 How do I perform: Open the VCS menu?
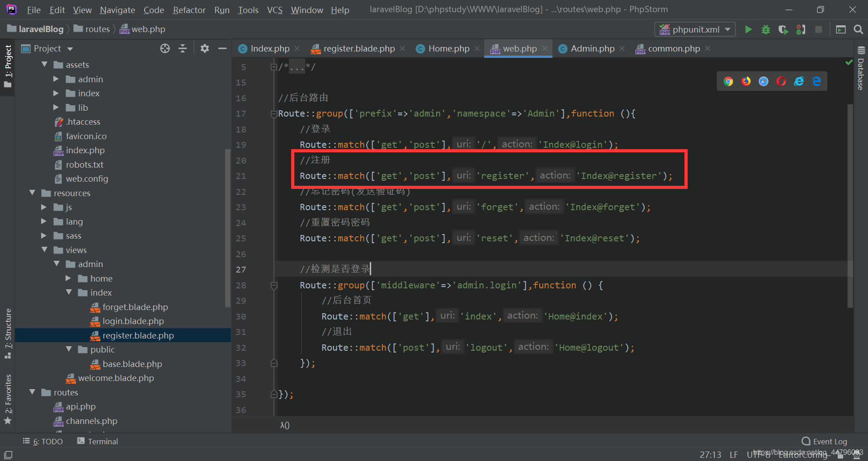tap(274, 9)
